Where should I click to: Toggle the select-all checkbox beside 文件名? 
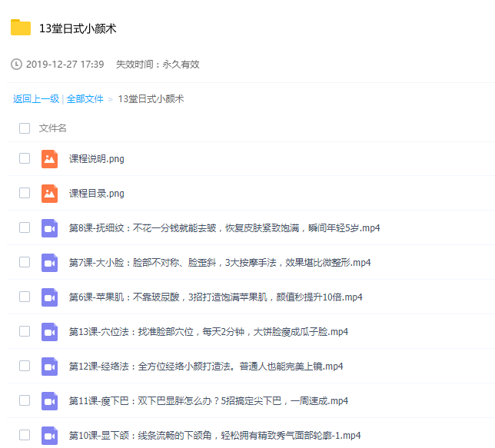25,128
